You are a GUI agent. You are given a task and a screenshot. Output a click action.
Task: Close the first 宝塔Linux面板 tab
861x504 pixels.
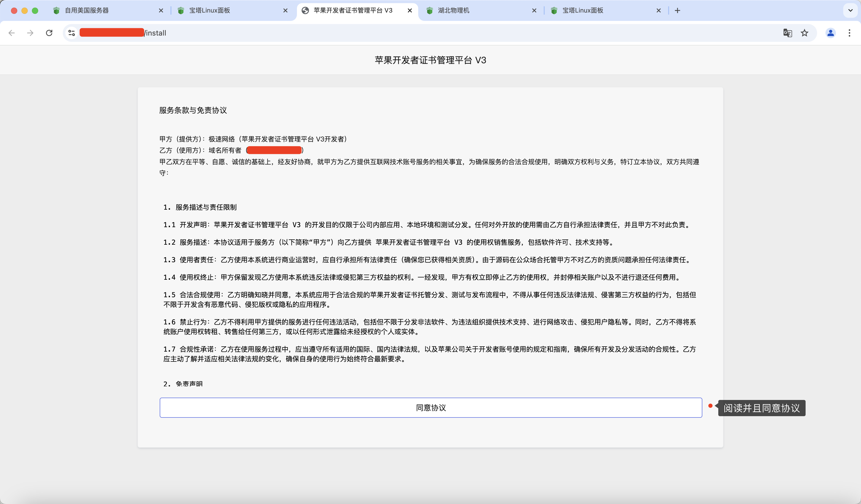(x=285, y=11)
